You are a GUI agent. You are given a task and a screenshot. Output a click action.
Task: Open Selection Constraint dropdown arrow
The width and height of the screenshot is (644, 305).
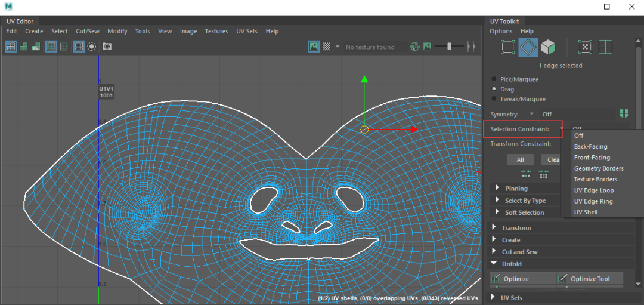[x=562, y=129]
